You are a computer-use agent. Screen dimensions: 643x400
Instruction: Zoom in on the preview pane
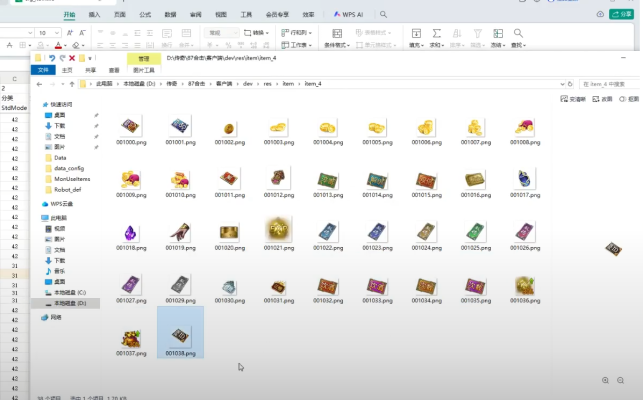(x=605, y=380)
